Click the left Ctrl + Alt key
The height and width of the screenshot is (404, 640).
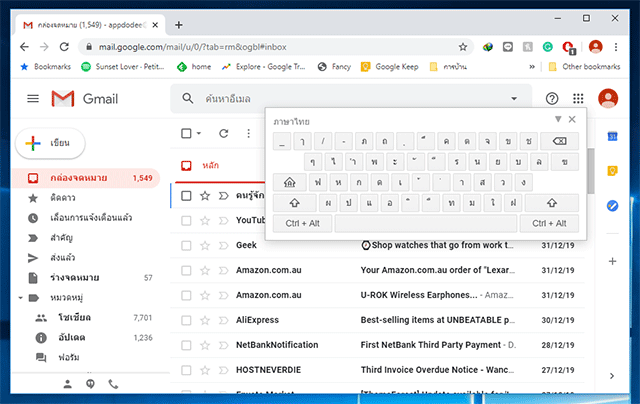[x=302, y=224]
